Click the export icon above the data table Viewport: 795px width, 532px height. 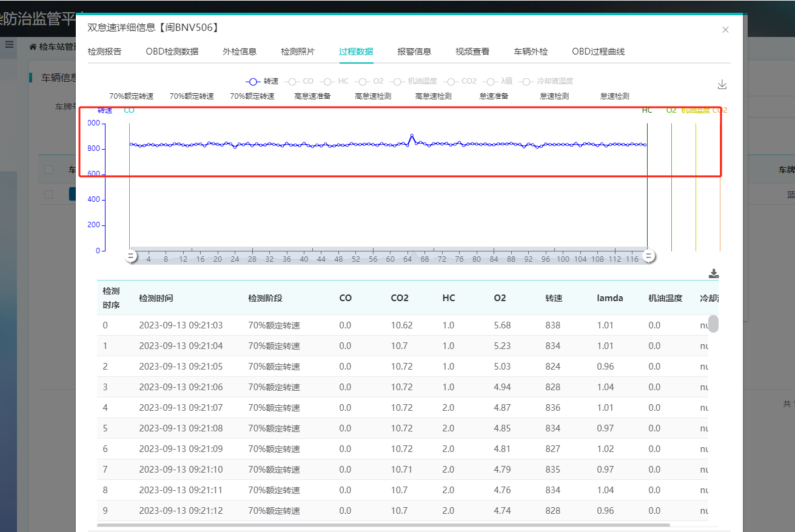click(714, 274)
